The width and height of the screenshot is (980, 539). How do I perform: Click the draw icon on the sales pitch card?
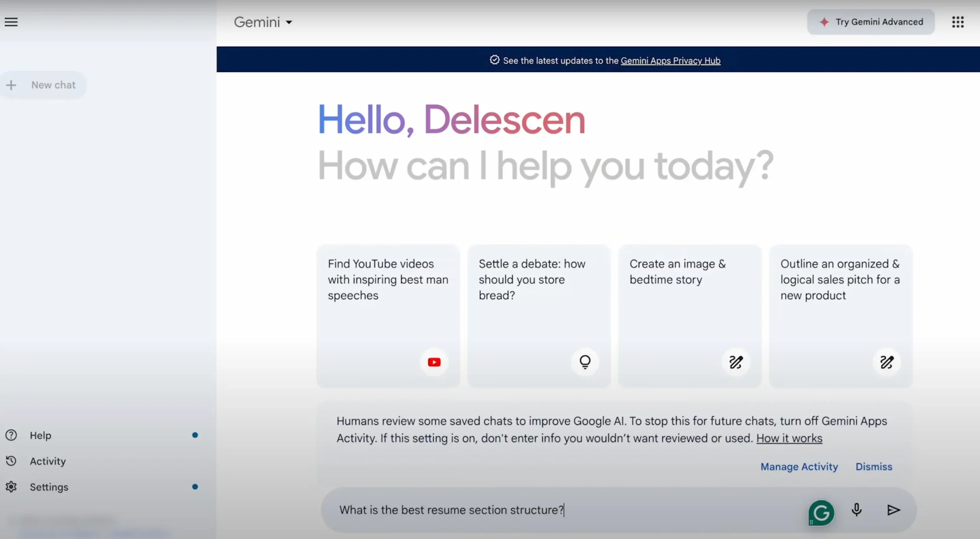tap(887, 362)
